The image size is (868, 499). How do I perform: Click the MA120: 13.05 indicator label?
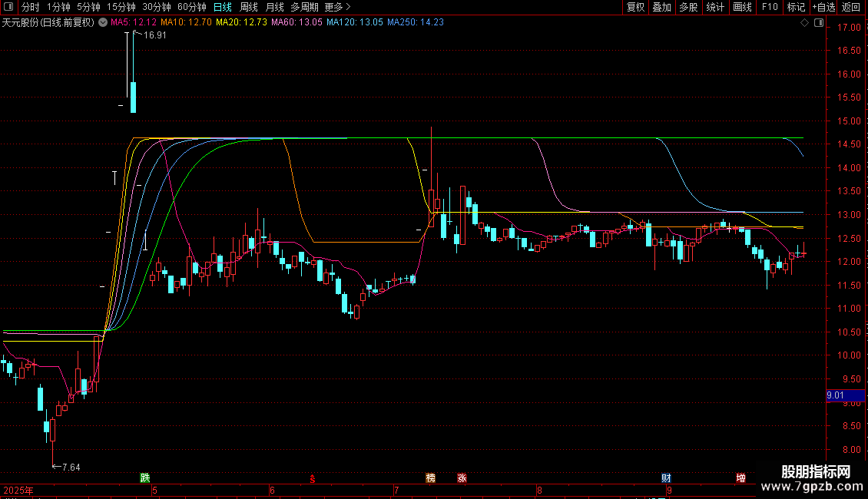click(x=355, y=23)
